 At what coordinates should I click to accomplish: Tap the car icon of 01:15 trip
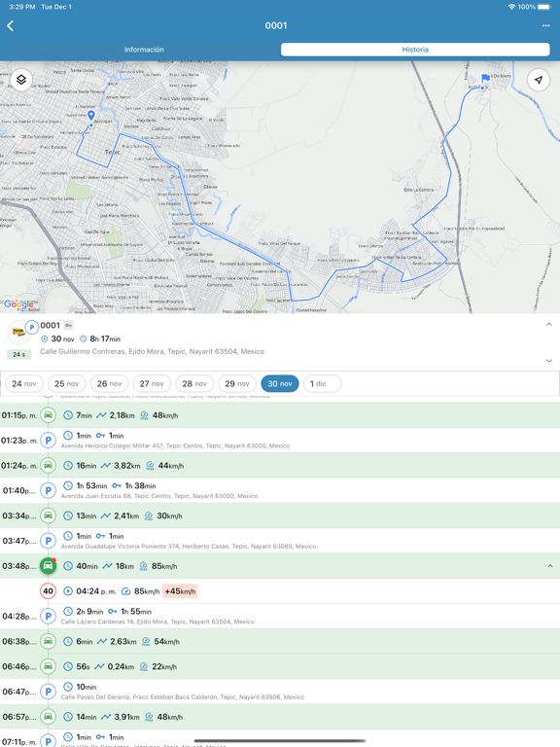coord(48,415)
